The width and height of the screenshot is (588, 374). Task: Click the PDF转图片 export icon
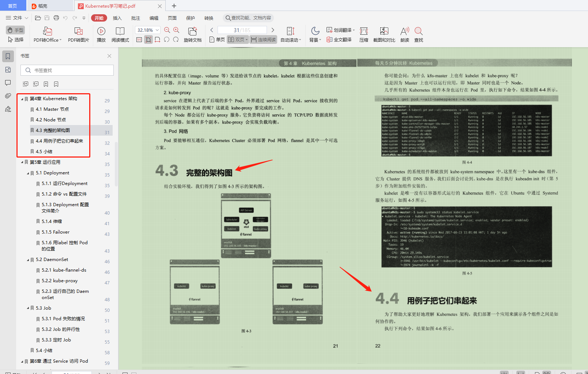[x=79, y=34]
